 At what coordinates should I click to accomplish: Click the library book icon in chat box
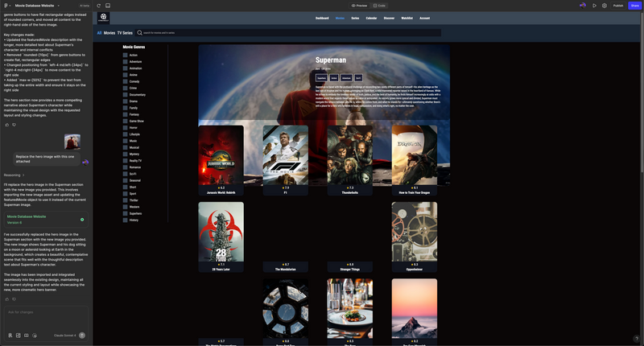(27, 336)
